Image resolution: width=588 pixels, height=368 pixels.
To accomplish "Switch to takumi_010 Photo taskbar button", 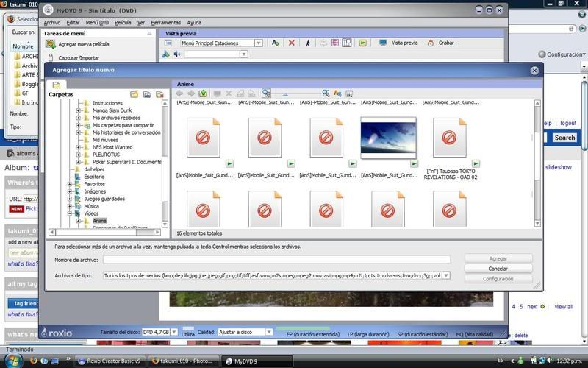I will 182,361.
